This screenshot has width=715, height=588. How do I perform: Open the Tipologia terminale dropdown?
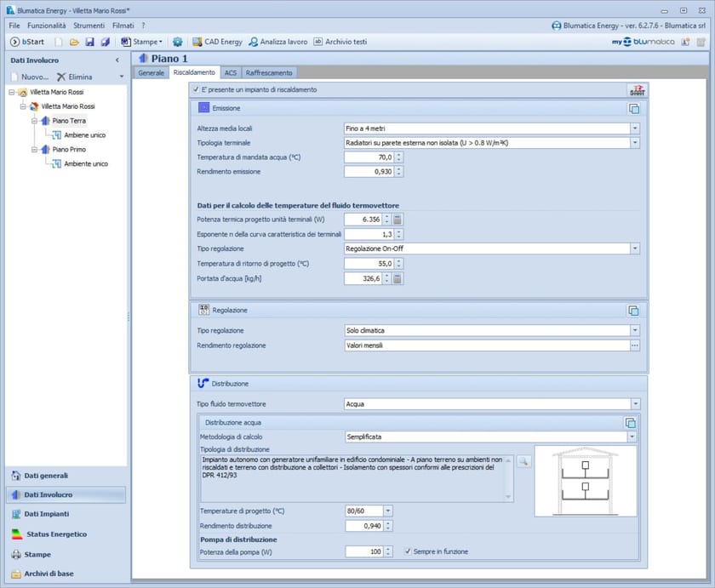[635, 143]
